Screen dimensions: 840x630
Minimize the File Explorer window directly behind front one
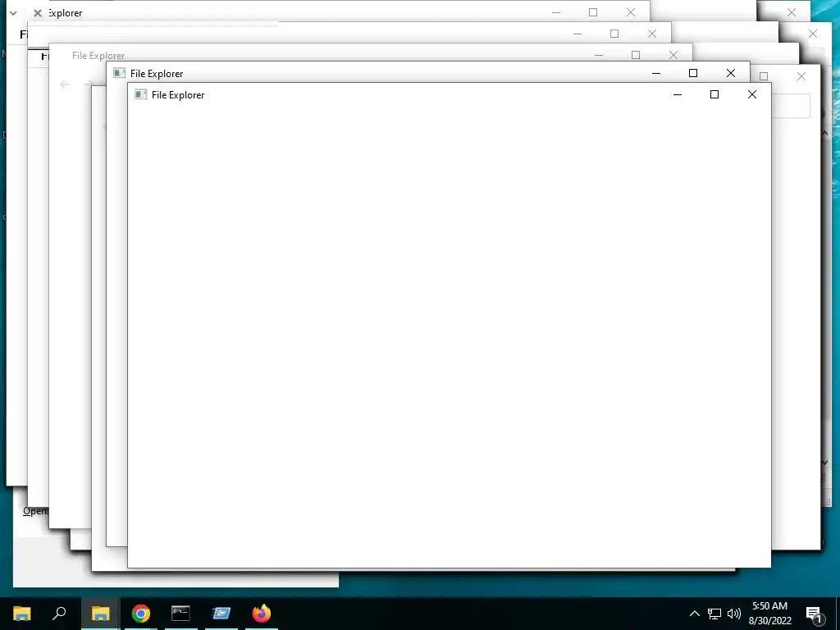click(x=656, y=73)
